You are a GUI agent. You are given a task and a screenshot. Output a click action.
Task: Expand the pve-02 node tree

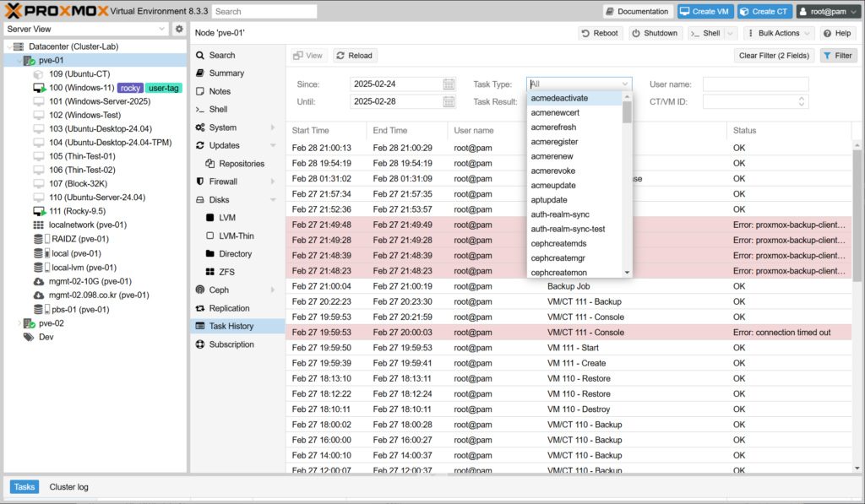click(19, 323)
